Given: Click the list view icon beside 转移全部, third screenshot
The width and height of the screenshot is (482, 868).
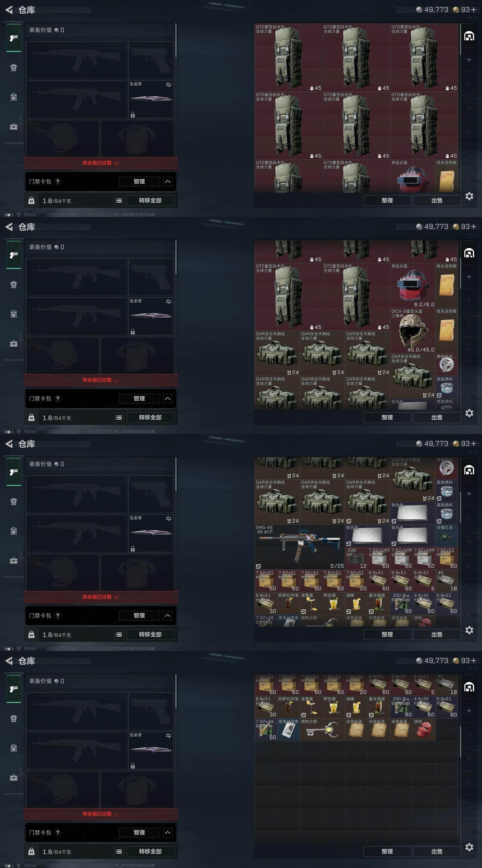Looking at the screenshot, I should pyautogui.click(x=119, y=634).
